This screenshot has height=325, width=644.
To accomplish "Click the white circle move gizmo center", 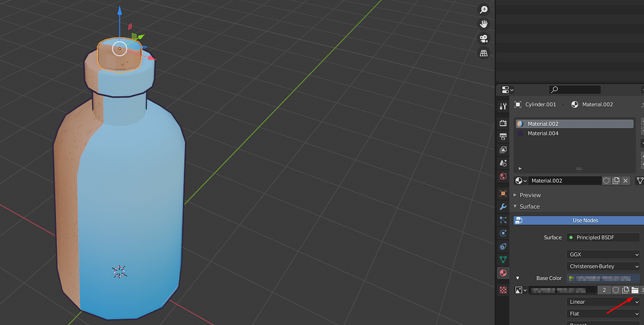I will 119,49.
